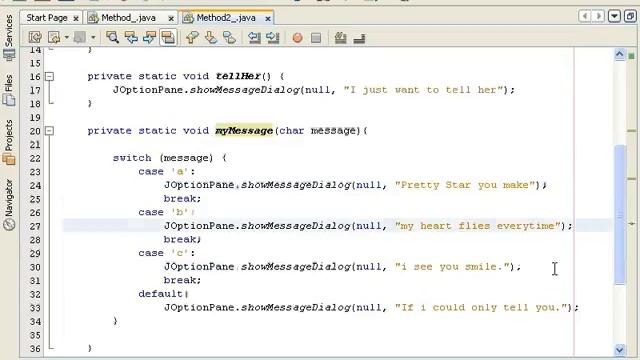This screenshot has height=360, width=640.
Task: Click line number 27 in gutter
Action: point(35,226)
